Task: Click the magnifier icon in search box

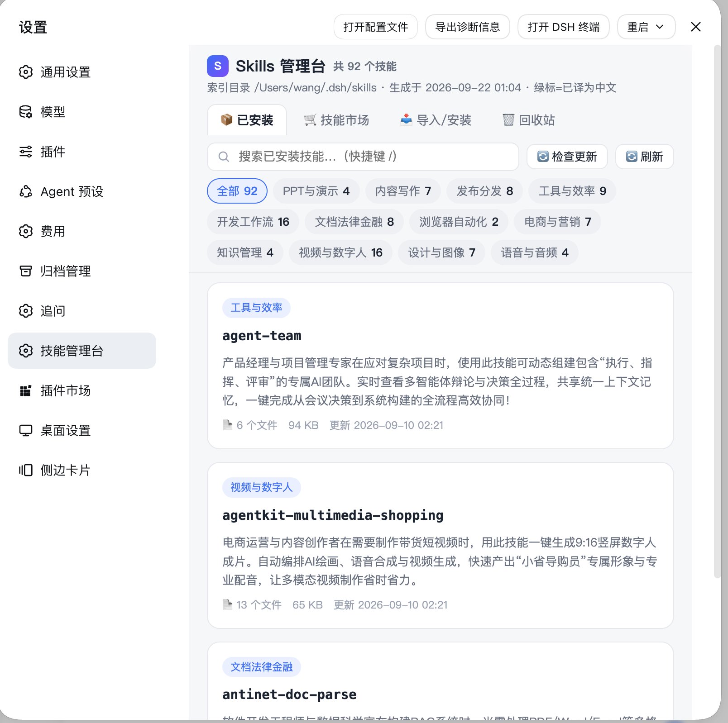Action: 224,157
